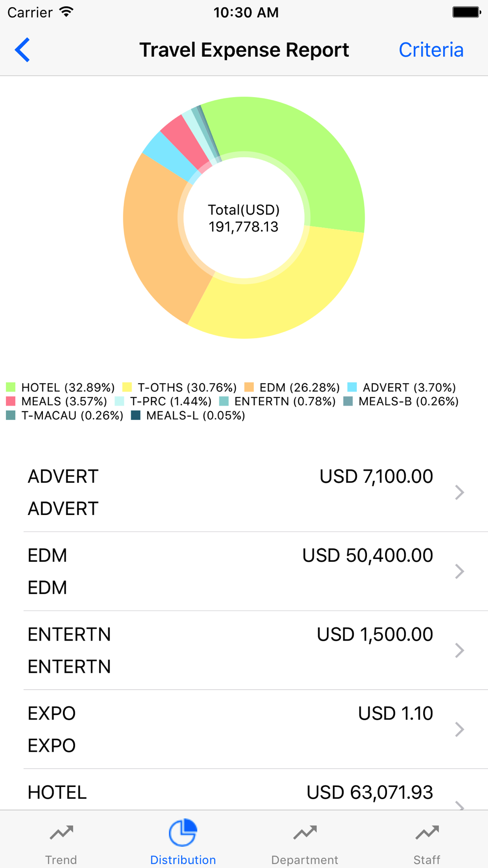Tap the Staff chart icon

(x=427, y=832)
